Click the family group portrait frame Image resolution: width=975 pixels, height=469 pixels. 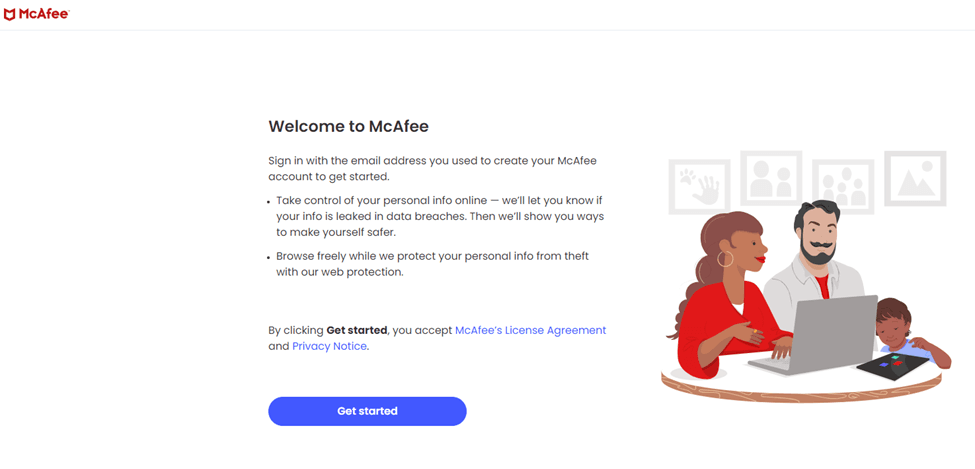[843, 187]
